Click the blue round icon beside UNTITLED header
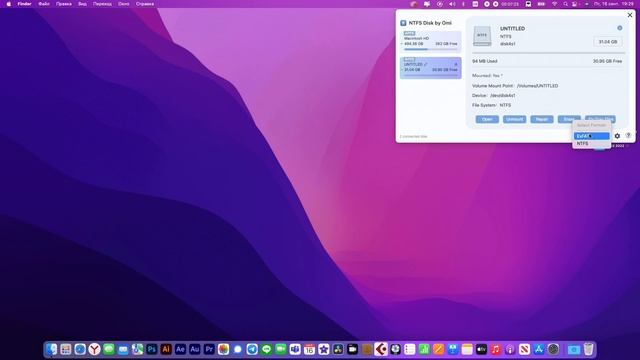Viewport: 640px width, 360px height. click(620, 28)
